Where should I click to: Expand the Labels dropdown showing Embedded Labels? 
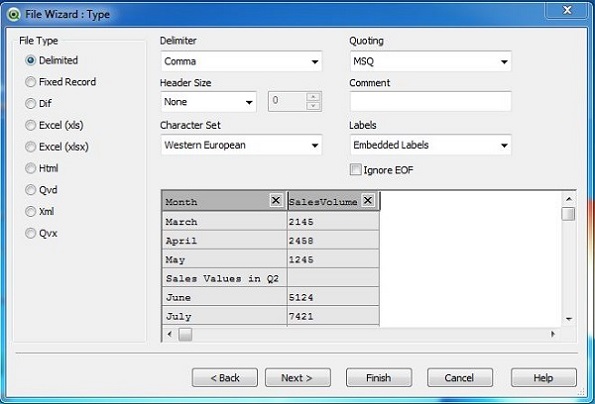(430, 145)
